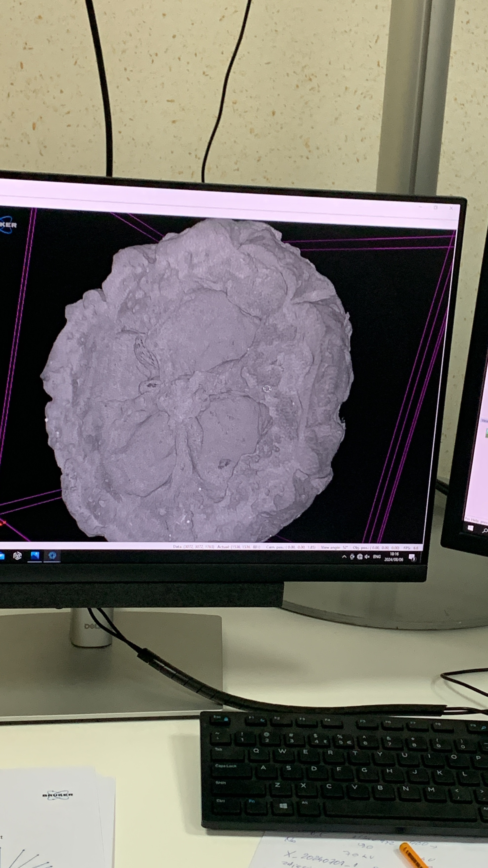Maximize the volume rendering window

[436, 208]
